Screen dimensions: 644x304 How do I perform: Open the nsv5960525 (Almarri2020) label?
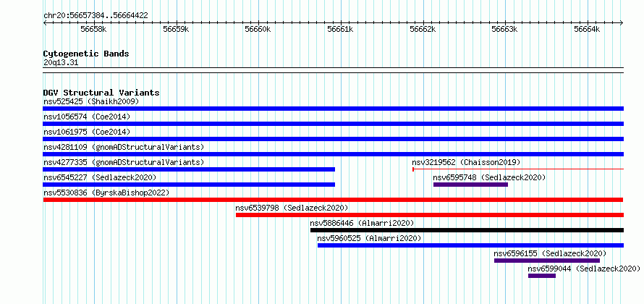(x=369, y=238)
